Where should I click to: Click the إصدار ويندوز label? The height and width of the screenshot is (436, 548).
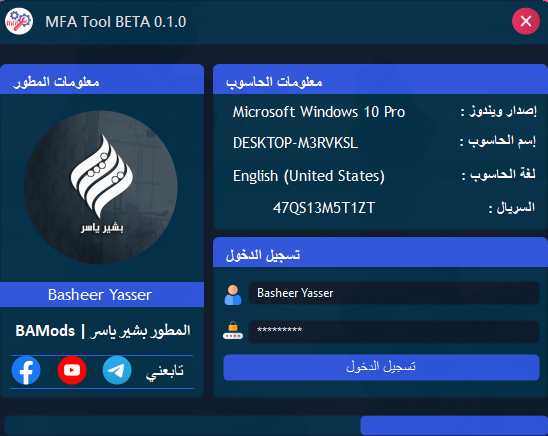pyautogui.click(x=498, y=112)
